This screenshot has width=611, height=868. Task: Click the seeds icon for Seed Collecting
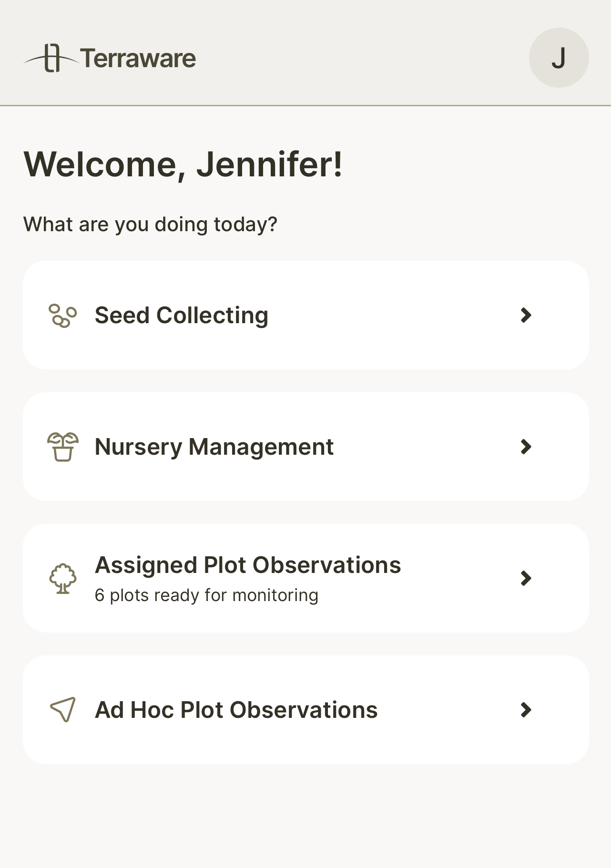click(63, 316)
